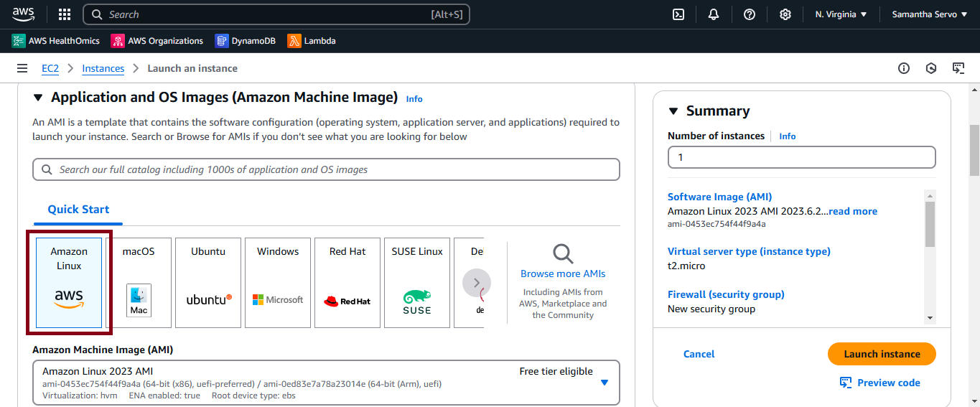Screen dimensions: 980x407
Task: Click Info link beside AMI heading
Action: pyautogui.click(x=414, y=99)
